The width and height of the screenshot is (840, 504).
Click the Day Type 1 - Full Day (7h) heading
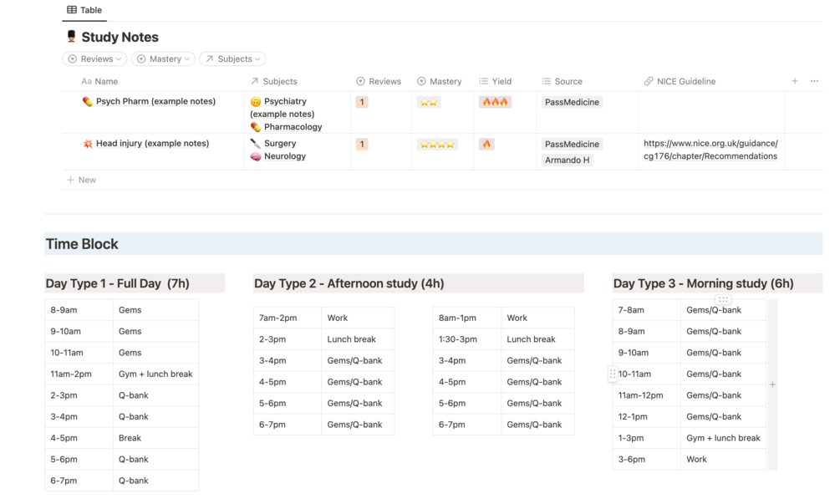117,283
